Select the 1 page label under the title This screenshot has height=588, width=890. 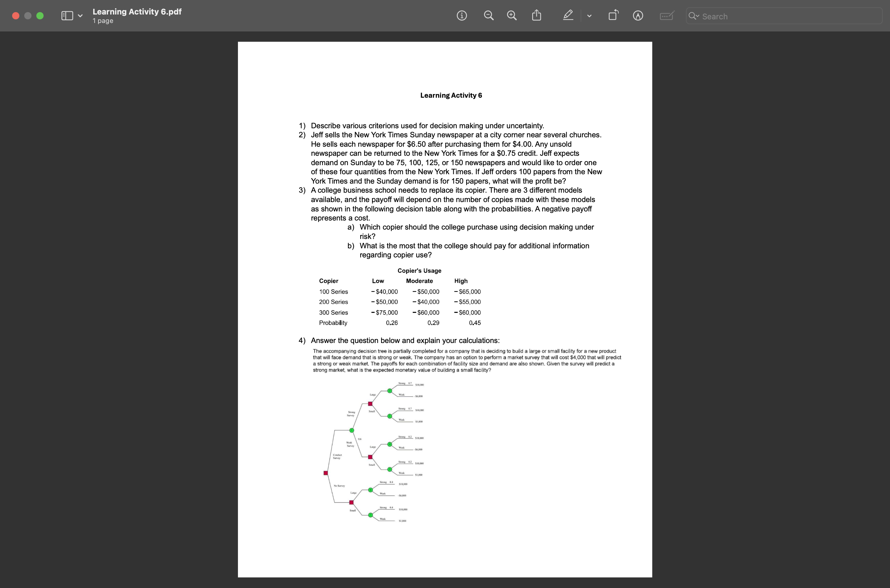click(103, 21)
